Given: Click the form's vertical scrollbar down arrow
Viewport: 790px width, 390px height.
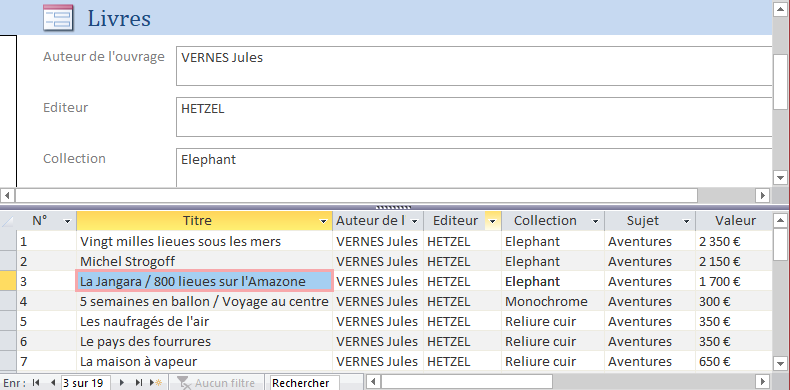Looking at the screenshot, I should tap(780, 177).
